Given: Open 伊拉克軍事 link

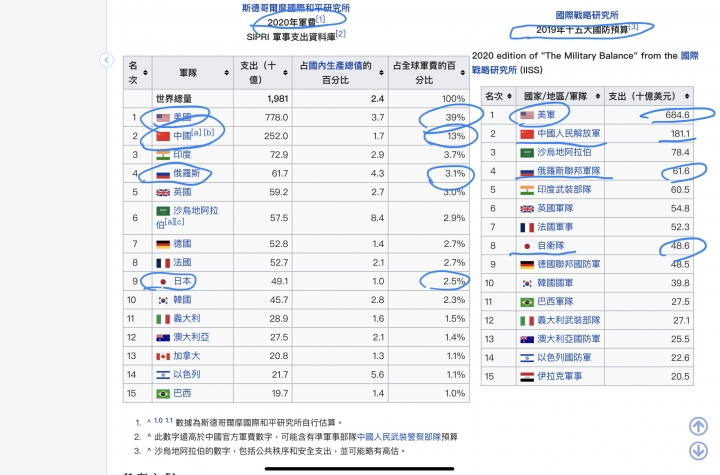Looking at the screenshot, I should [x=560, y=376].
